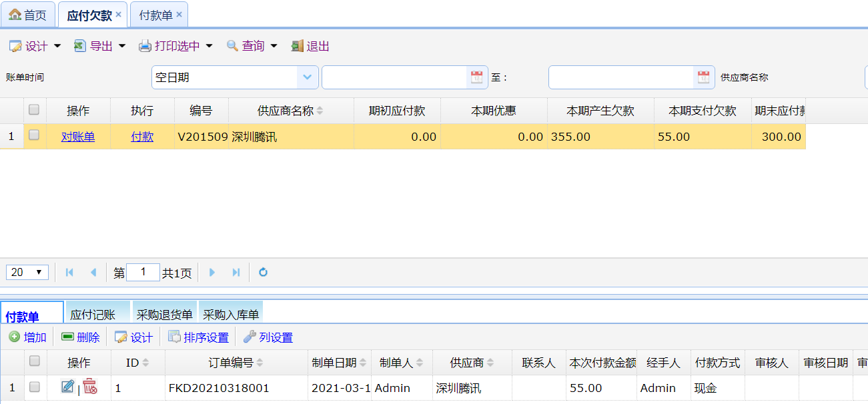This screenshot has height=404, width=868.
Task: Click 排序设置 sort settings button
Action: tap(198, 337)
